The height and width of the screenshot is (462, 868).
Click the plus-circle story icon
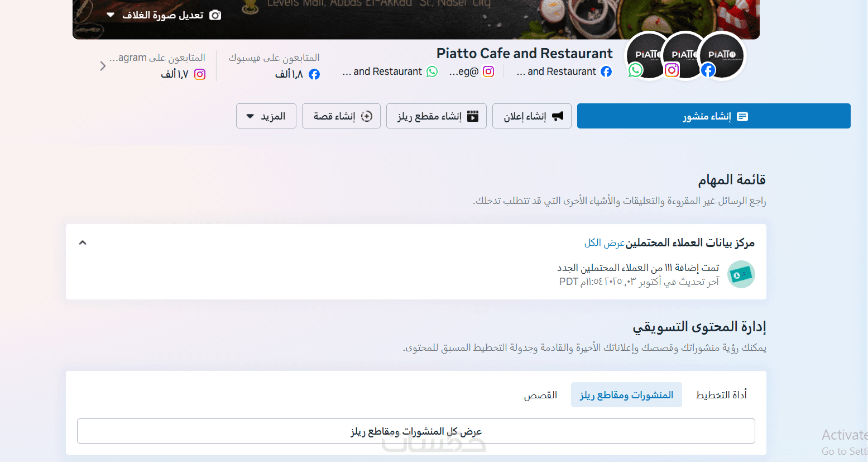[x=367, y=116]
